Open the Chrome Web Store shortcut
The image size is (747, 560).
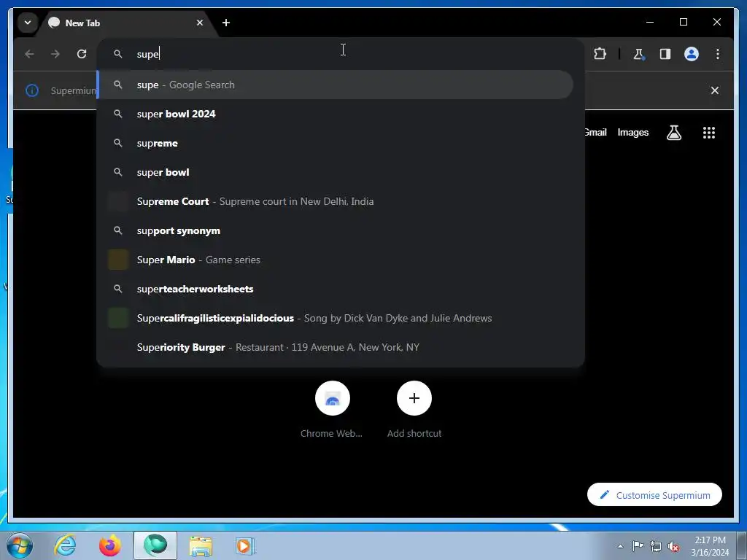[x=332, y=410]
